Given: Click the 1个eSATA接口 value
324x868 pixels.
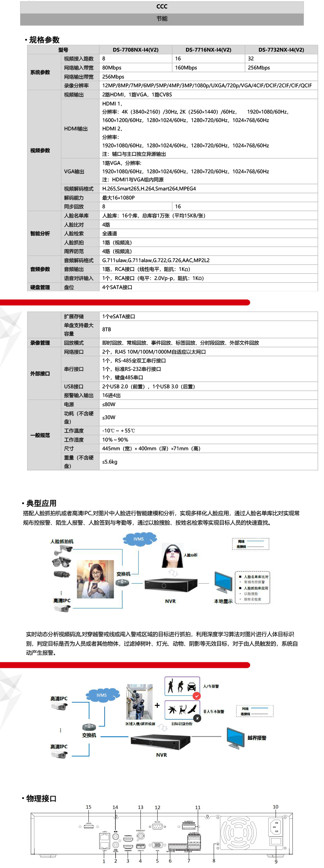Looking at the screenshot, I should (x=119, y=317).
